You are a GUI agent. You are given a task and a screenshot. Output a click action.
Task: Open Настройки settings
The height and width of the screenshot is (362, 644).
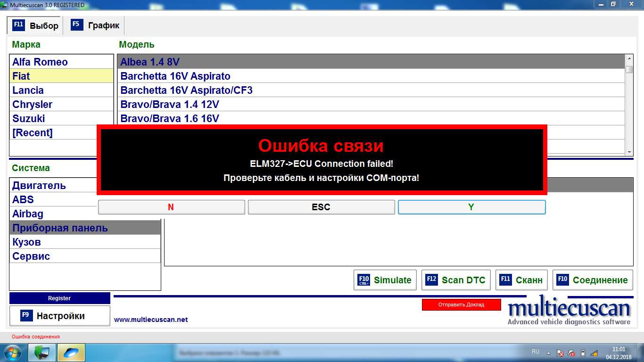[x=60, y=316]
